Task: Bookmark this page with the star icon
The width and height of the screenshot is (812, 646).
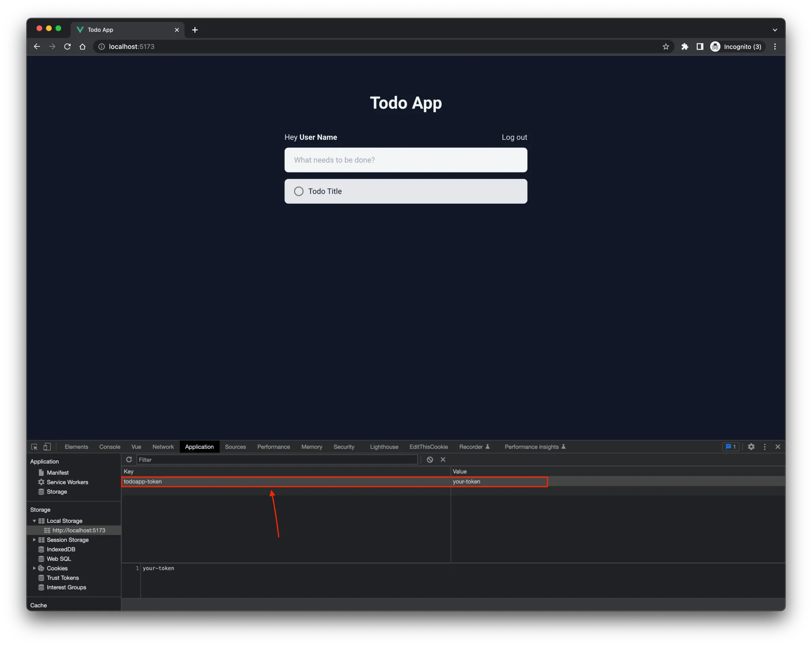Action: coord(666,47)
